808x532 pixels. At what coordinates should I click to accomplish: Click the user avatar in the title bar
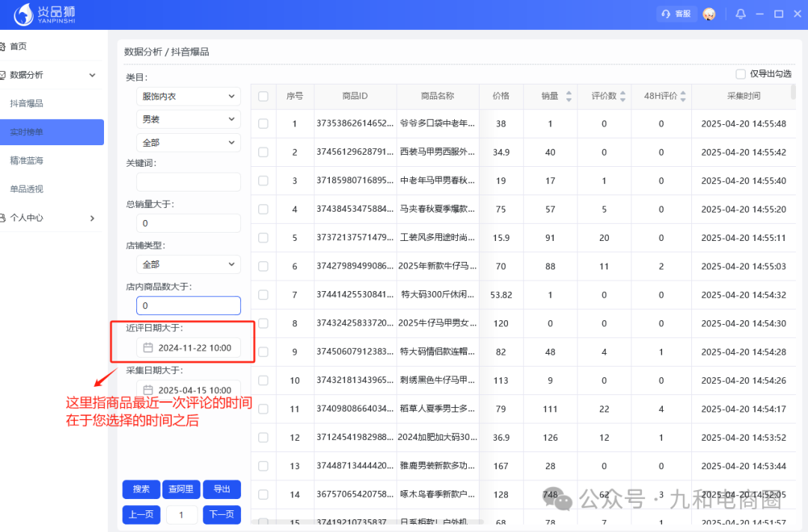tap(708, 13)
